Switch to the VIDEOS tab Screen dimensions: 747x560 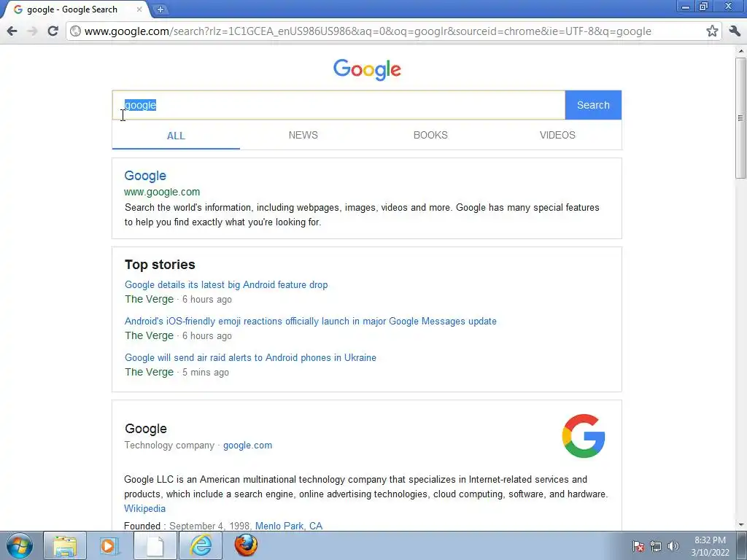tap(557, 135)
